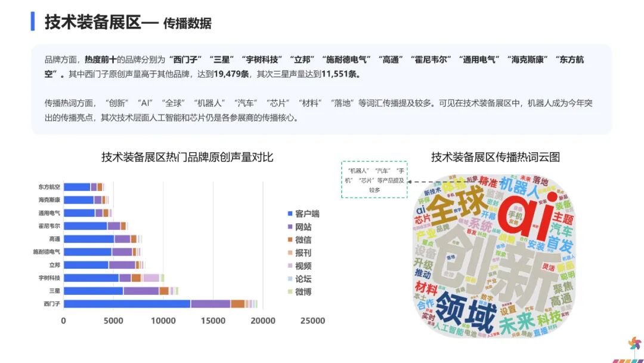Click the dashed annotation box about 机器人 汽车 手机
The width and height of the screenshot is (644, 363).
[x=374, y=180]
